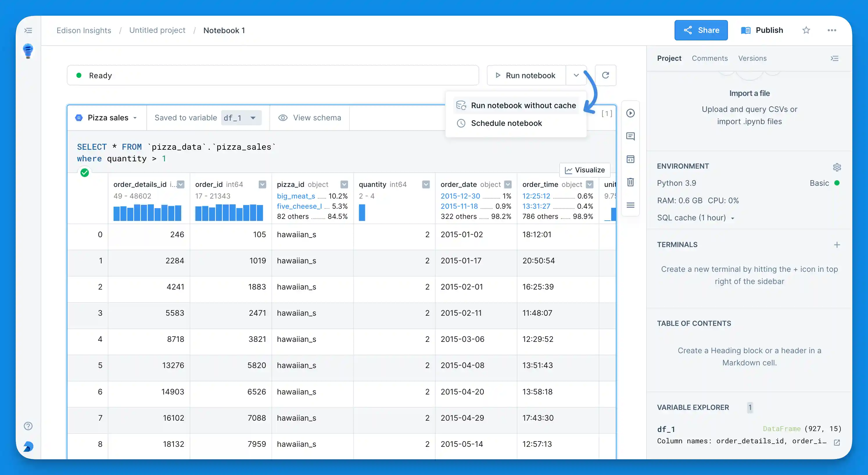Image resolution: width=868 pixels, height=475 pixels.
Task: Toggle the View schema eye option
Action: 309,118
